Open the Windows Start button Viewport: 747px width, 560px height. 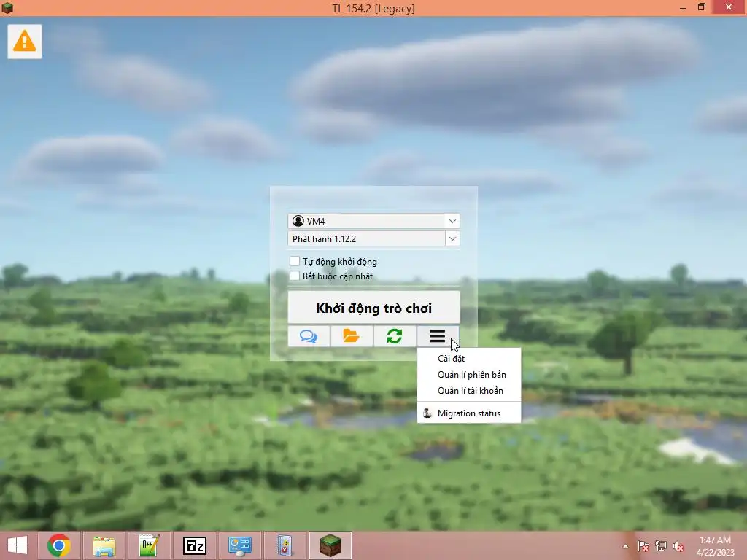pyautogui.click(x=18, y=545)
